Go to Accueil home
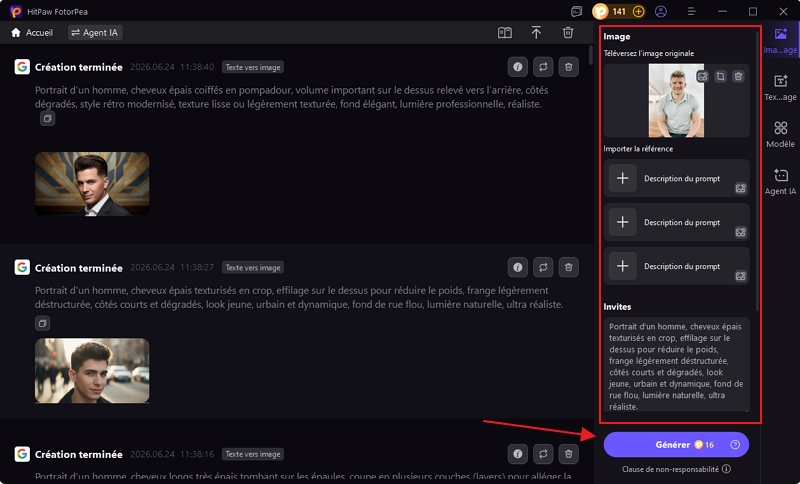The width and height of the screenshot is (800, 484). (32, 33)
